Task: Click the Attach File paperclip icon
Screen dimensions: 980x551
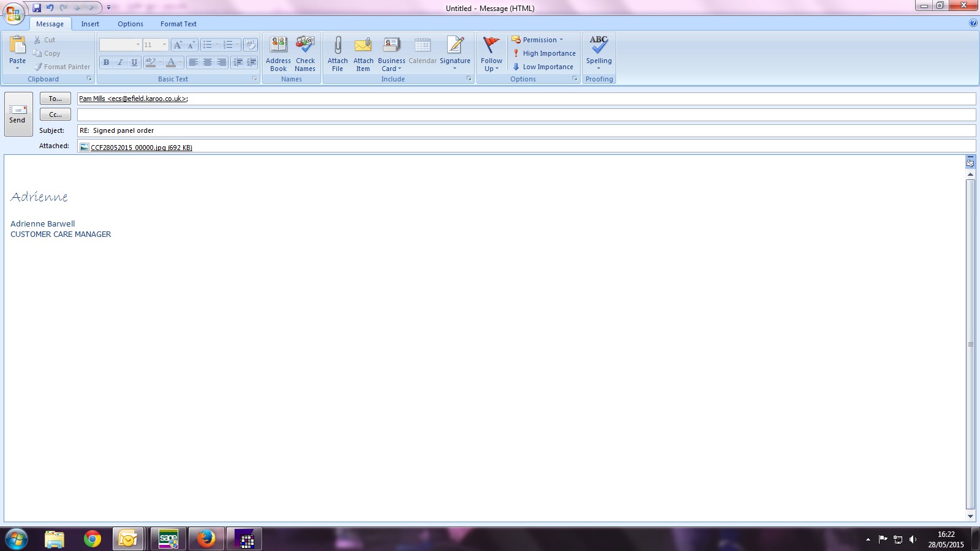Action: click(337, 46)
